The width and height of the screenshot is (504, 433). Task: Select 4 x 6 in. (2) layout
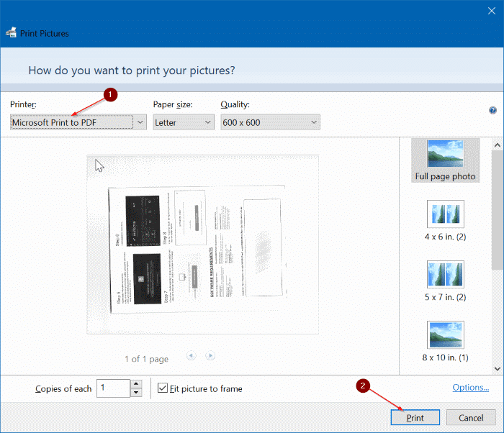(445, 221)
